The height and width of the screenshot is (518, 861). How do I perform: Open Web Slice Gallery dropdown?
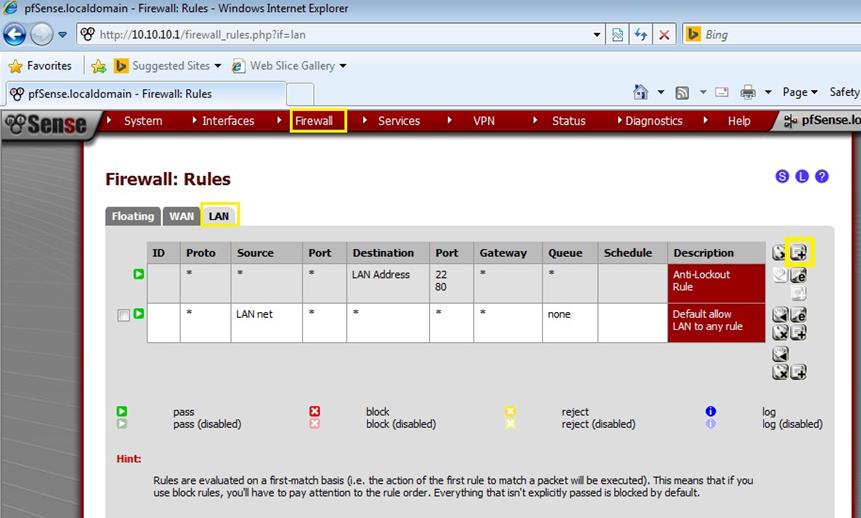(289, 66)
